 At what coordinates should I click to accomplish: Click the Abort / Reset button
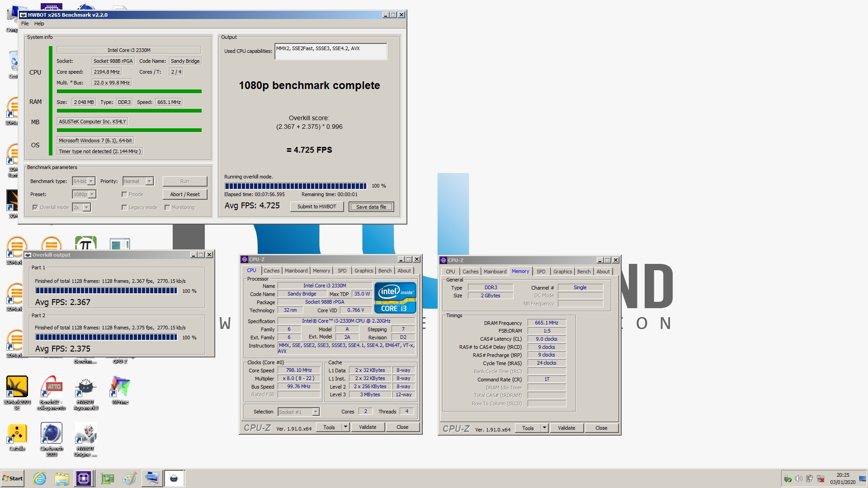pyautogui.click(x=185, y=194)
